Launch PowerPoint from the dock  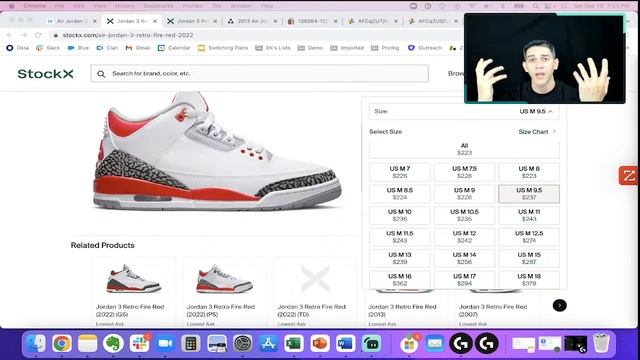(x=320, y=344)
